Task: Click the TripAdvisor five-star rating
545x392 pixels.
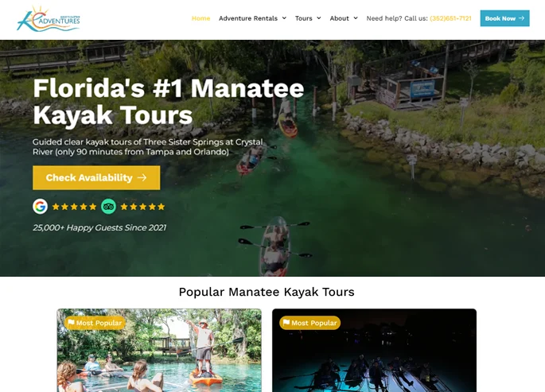Action: click(142, 207)
